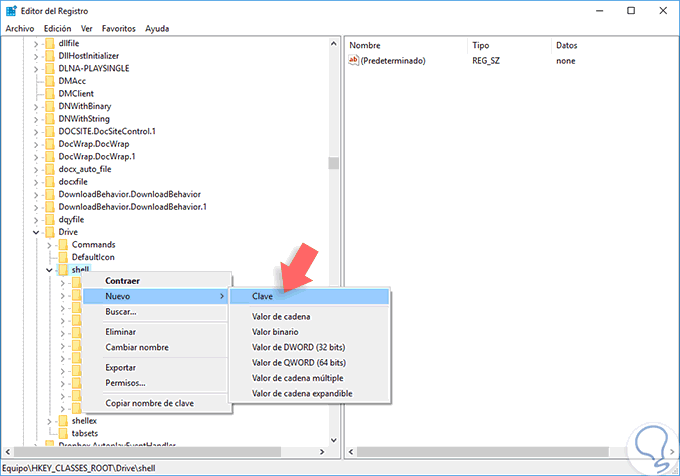Open the Edición menu
680x476 pixels.
(58, 29)
